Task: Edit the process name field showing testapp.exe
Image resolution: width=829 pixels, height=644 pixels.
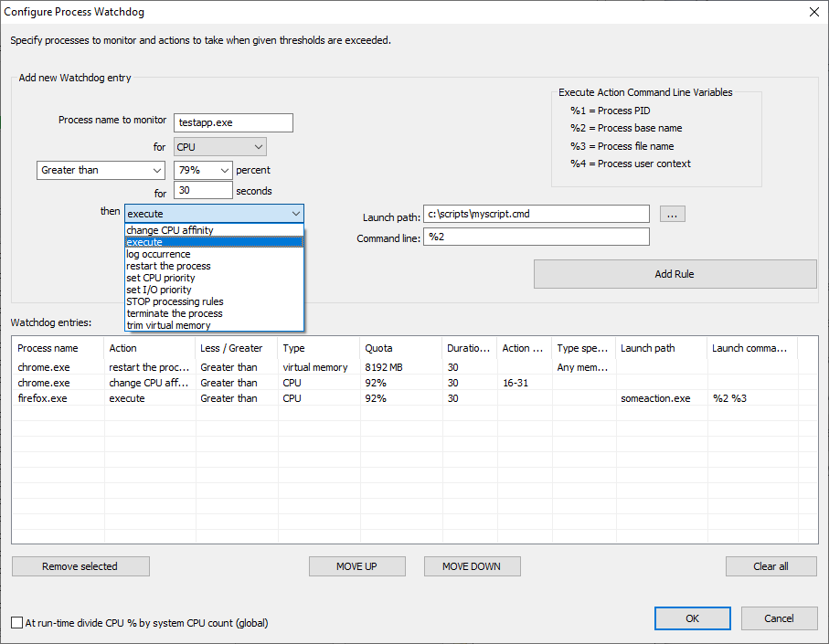Action: [232, 121]
